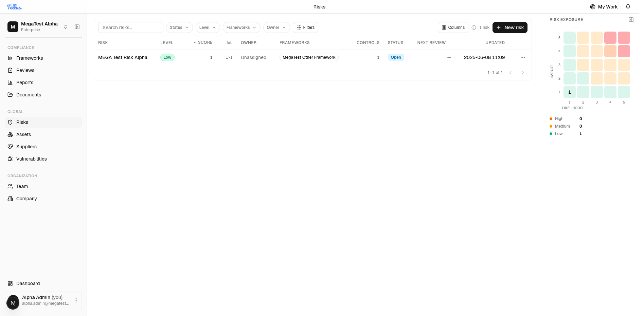Sort by the SCORE column header
The image size is (644, 316).
click(203, 42)
